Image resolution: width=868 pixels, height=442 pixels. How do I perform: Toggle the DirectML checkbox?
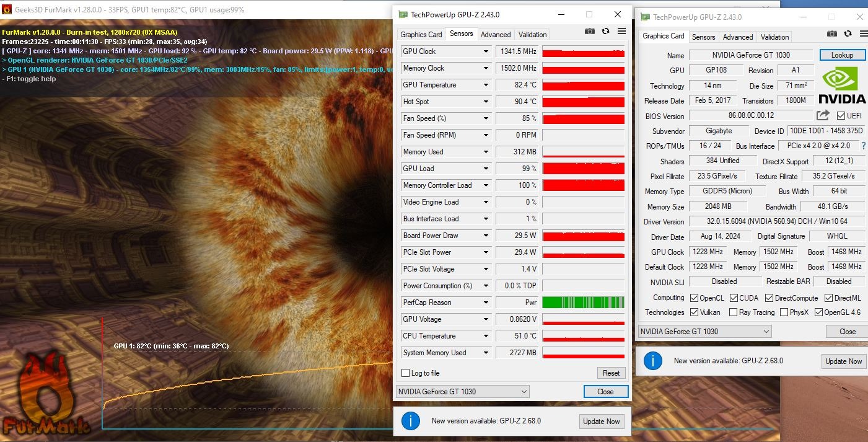tap(828, 298)
